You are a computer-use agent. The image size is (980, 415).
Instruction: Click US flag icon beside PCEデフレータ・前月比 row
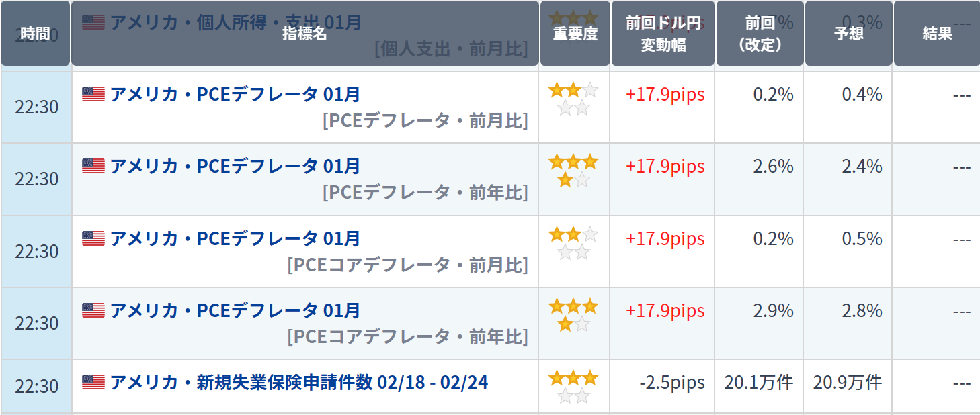93,94
